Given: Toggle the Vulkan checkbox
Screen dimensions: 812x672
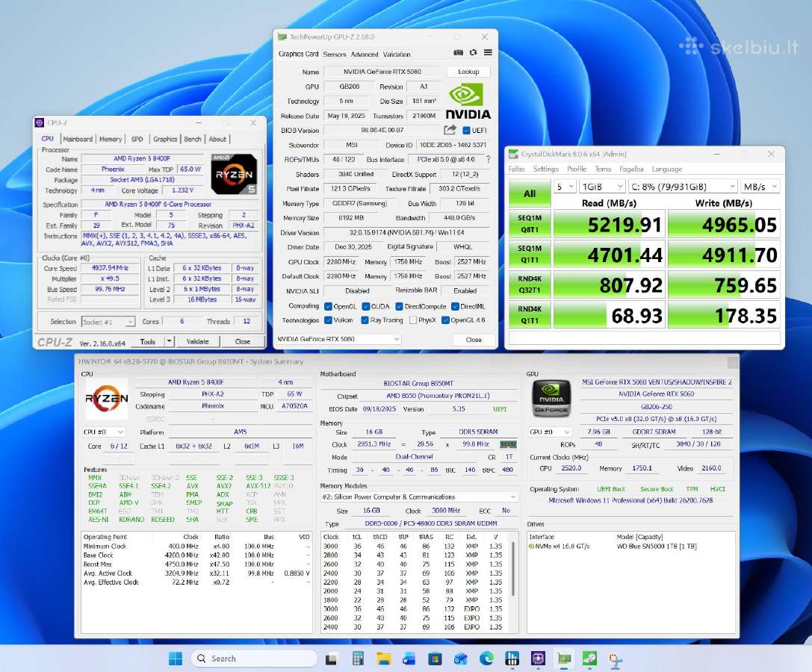Looking at the screenshot, I should click(x=328, y=320).
